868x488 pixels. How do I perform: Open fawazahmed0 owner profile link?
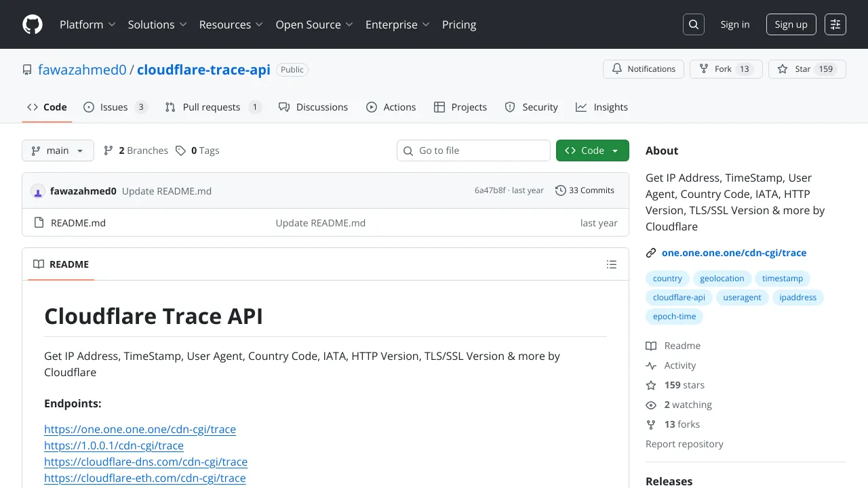click(82, 70)
